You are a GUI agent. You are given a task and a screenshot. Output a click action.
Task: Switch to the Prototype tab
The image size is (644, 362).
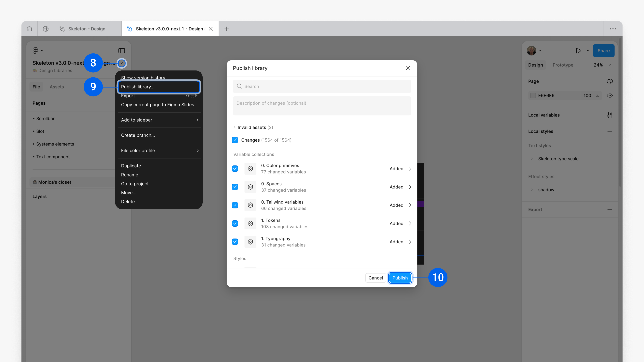(x=563, y=65)
